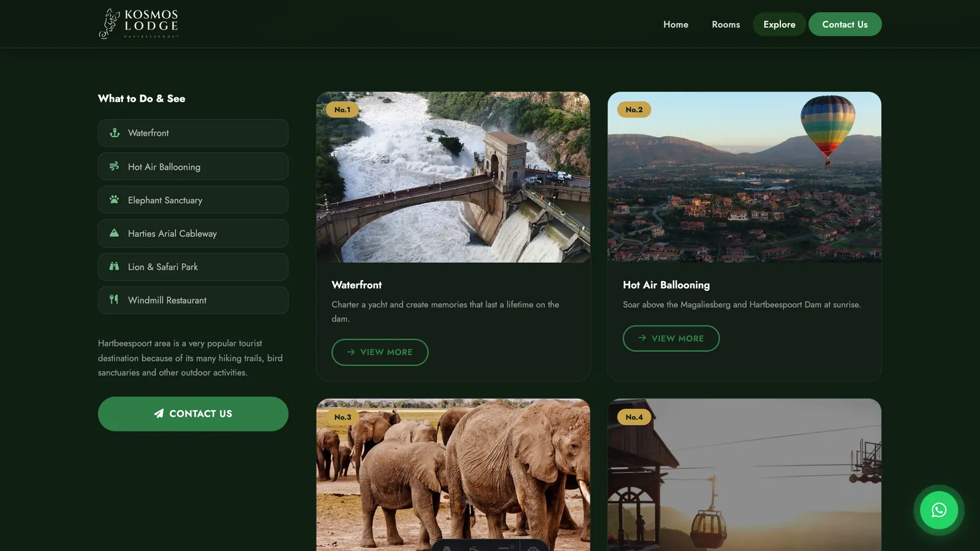Open the cableway photo card No.4
Screen dimensions: 980x551
744,475
